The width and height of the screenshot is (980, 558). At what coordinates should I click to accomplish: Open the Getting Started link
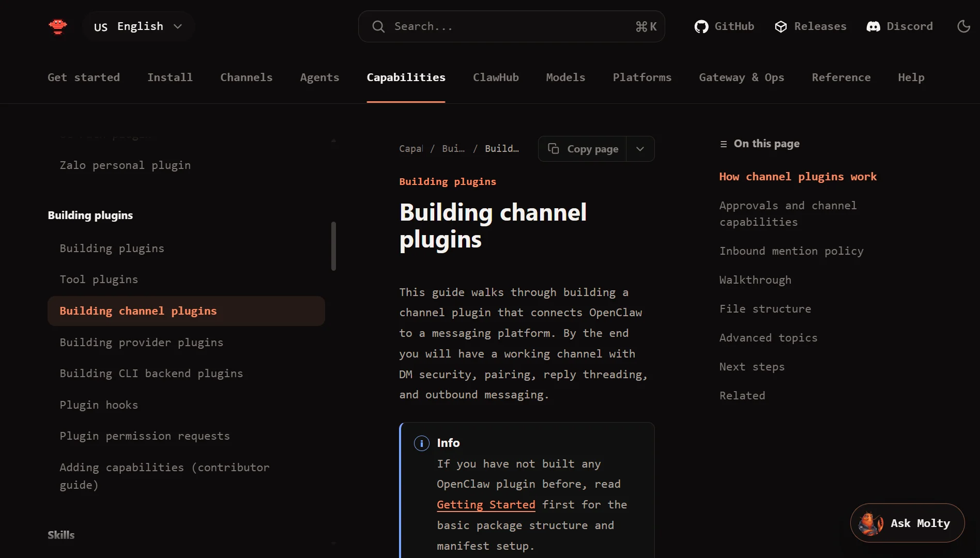coord(486,505)
